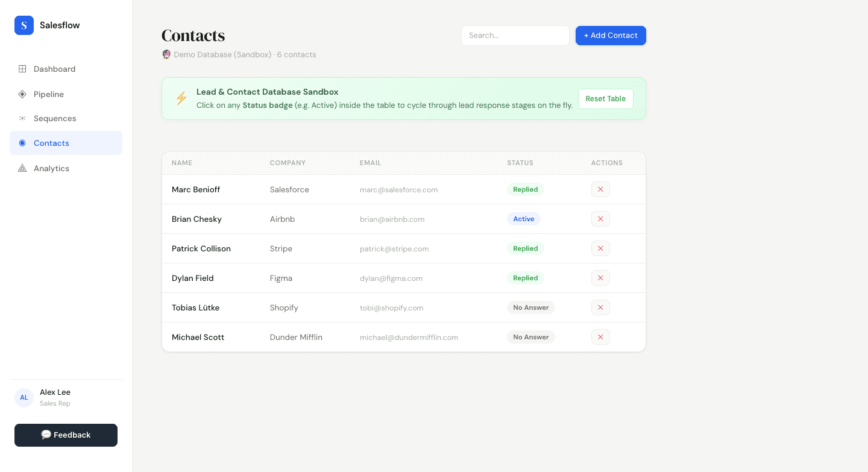Click the Dashboard grid icon in the sidebar
The width and height of the screenshot is (868, 472).
pos(22,69)
